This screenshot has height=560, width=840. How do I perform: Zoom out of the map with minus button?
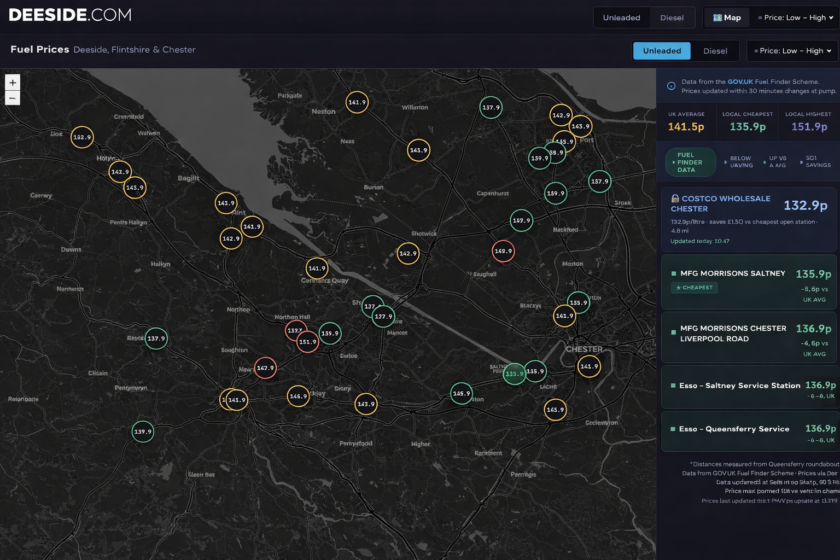[12, 98]
